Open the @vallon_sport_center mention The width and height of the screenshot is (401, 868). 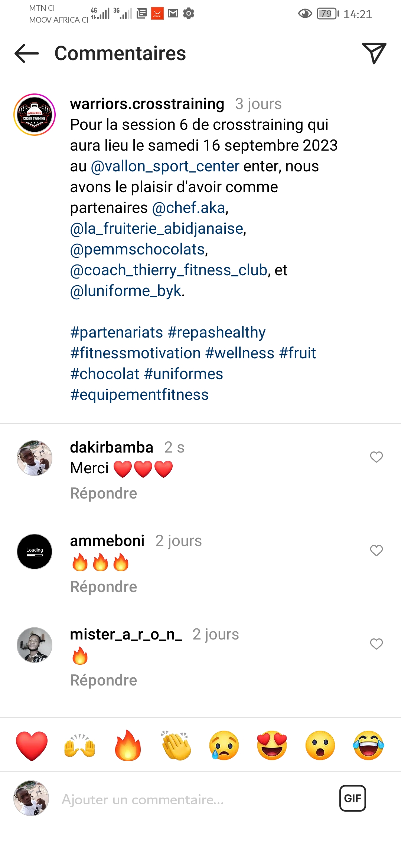[x=165, y=167]
